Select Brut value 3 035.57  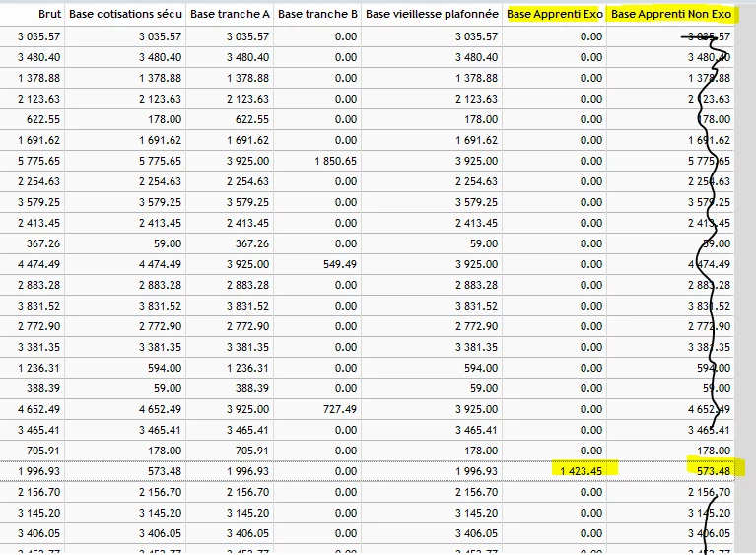point(39,37)
